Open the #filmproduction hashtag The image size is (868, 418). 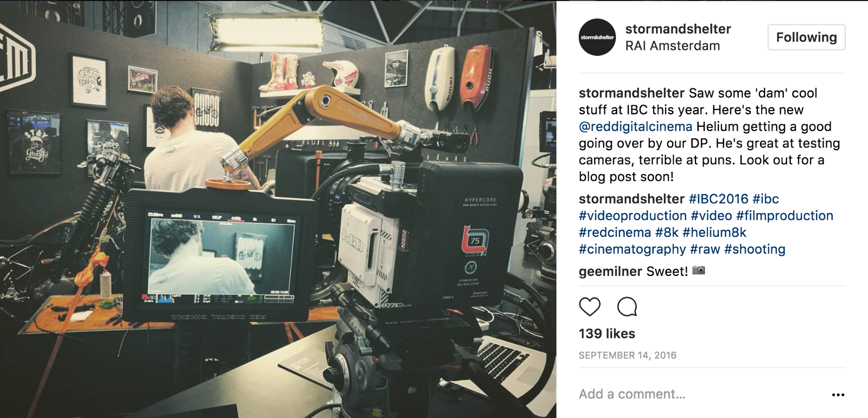784,216
